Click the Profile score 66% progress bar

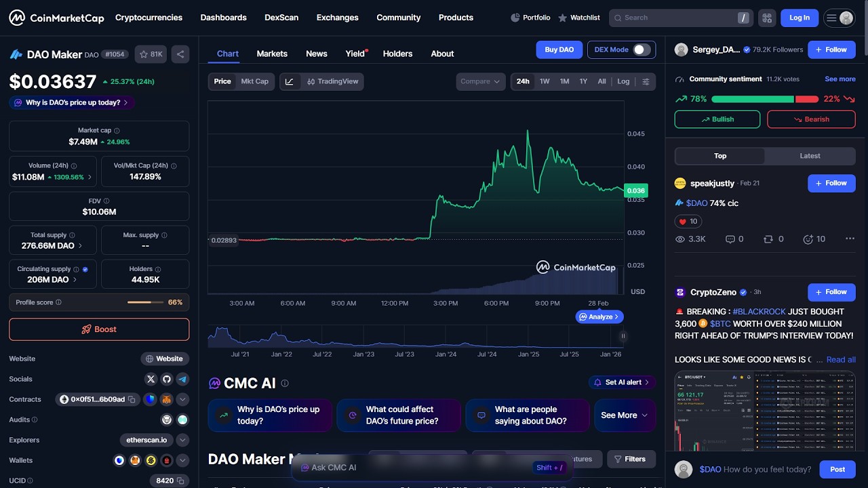click(145, 302)
